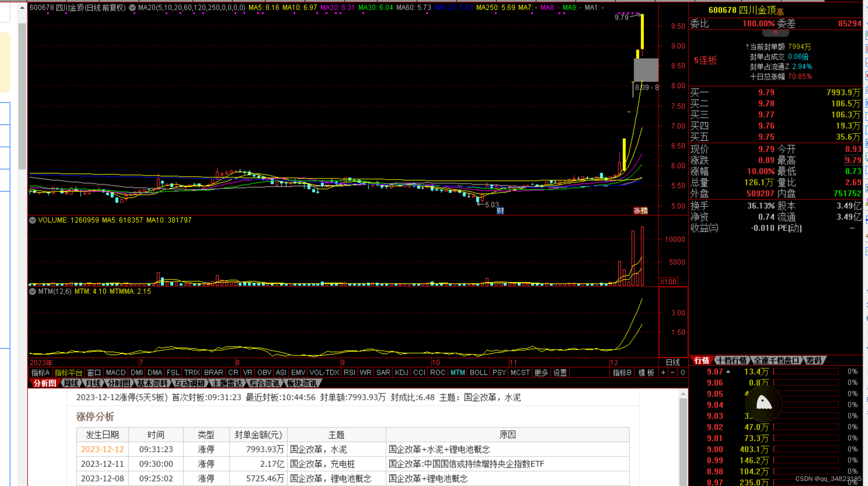
Task: Select the 指标B indicator group
Action: pos(622,373)
